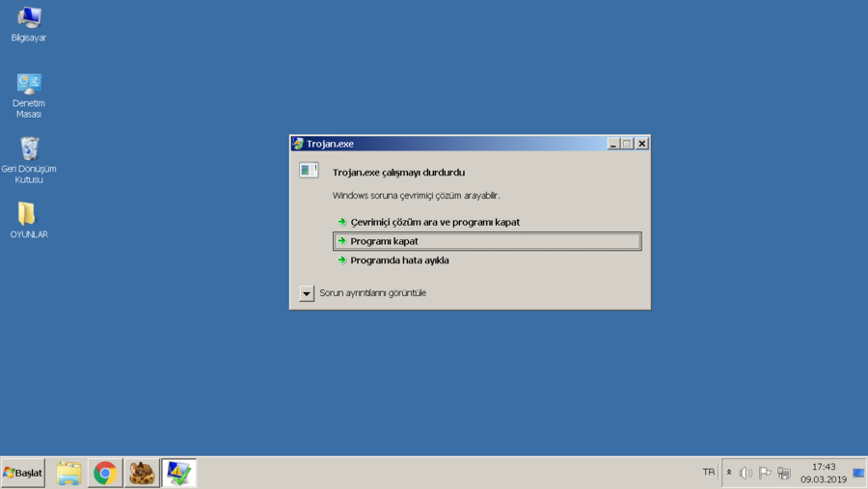The image size is (868, 489).
Task: Click Trojan.exe çalışmayı durdurdu heading
Action: tap(398, 173)
